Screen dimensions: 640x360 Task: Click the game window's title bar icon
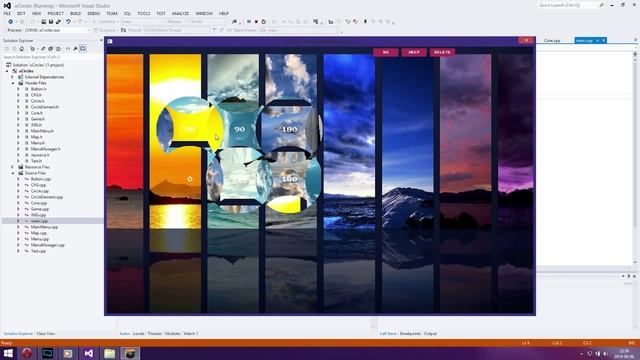tap(110, 41)
